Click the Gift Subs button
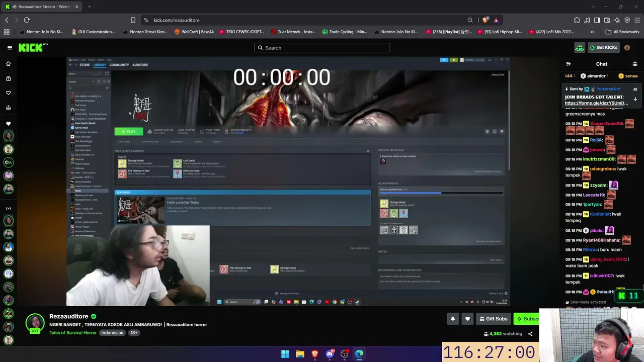 (x=493, y=319)
